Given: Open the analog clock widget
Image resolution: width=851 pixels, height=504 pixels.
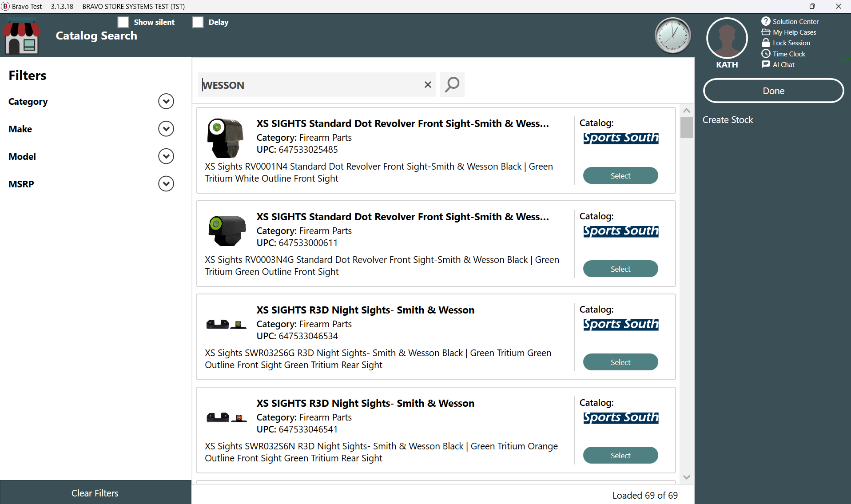Looking at the screenshot, I should point(673,36).
